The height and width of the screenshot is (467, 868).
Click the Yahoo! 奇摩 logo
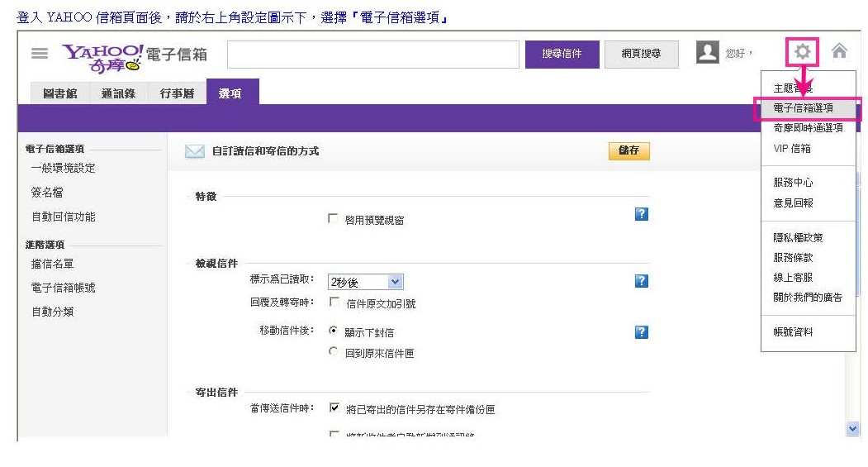(103, 58)
